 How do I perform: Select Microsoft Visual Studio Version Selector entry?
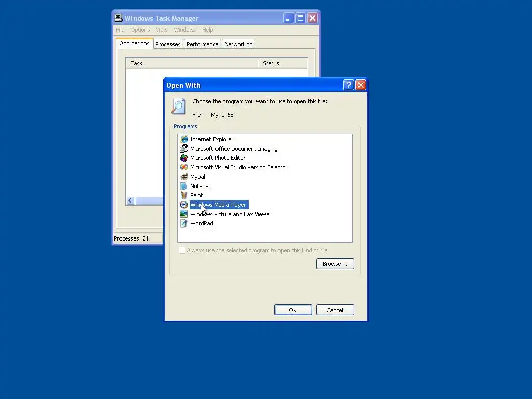[238, 167]
